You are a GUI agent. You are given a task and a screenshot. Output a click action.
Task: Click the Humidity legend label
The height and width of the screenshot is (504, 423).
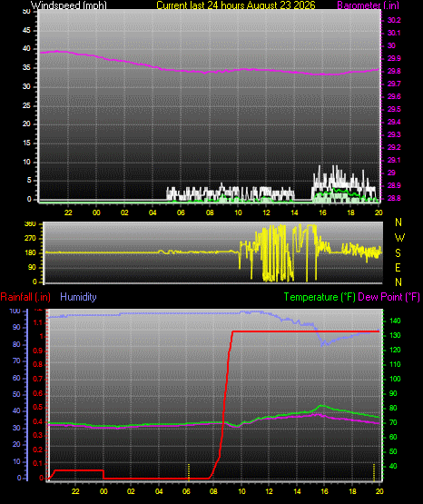[78, 297]
